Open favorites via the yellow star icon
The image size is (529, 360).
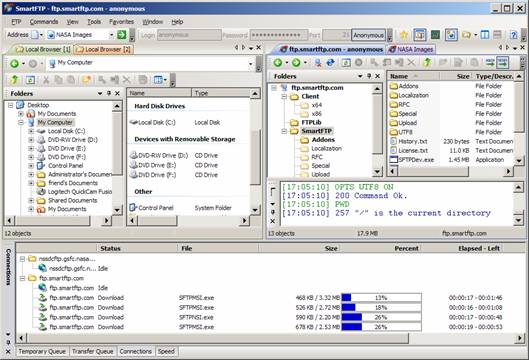click(403, 35)
